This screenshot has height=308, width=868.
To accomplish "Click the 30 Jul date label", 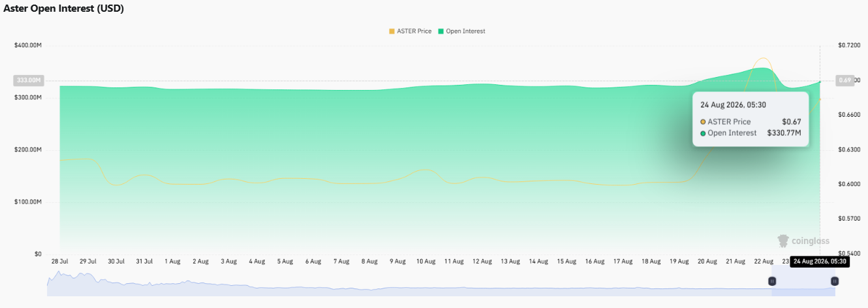I will click(x=116, y=261).
